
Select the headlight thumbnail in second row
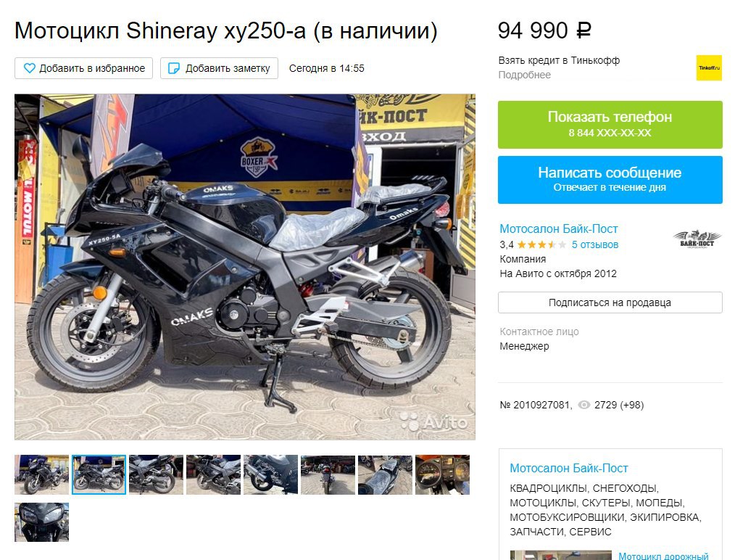41,522
